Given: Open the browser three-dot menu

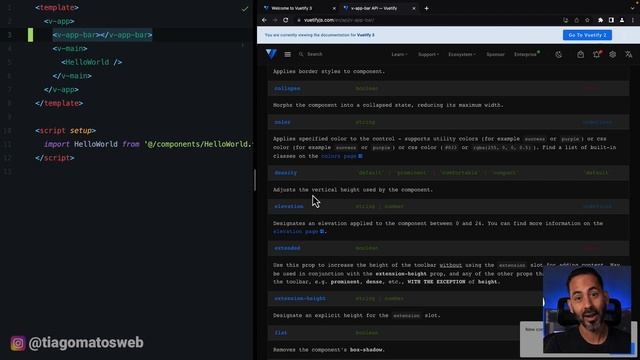Looking at the screenshot, I should pos(633,20).
